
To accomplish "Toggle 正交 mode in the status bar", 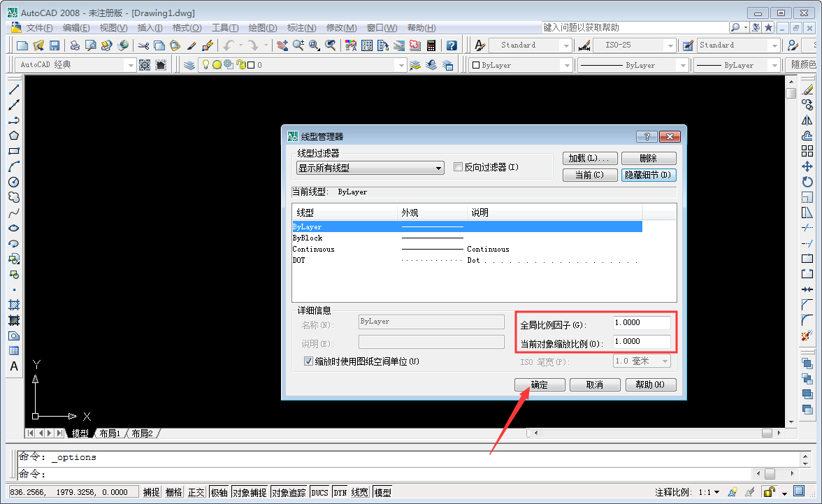I will [x=197, y=491].
